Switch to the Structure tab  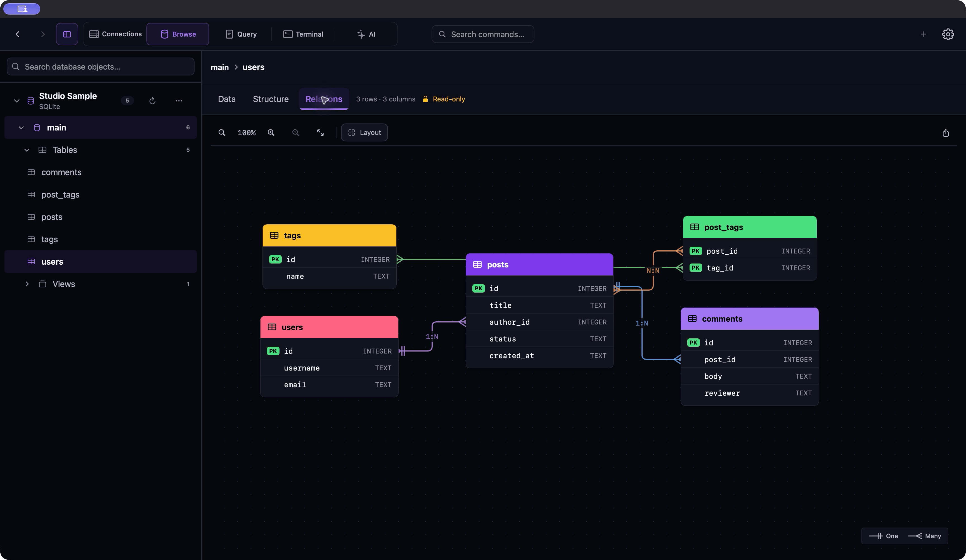click(271, 99)
